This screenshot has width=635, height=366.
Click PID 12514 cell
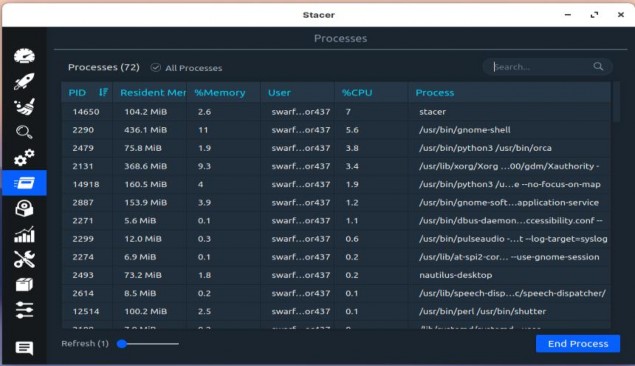[x=86, y=311]
